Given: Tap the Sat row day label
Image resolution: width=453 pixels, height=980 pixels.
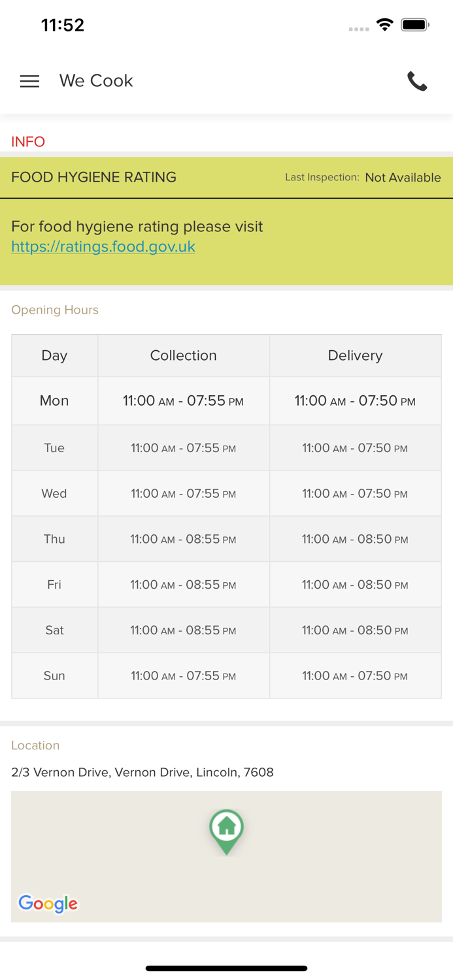Looking at the screenshot, I should coord(54,630).
